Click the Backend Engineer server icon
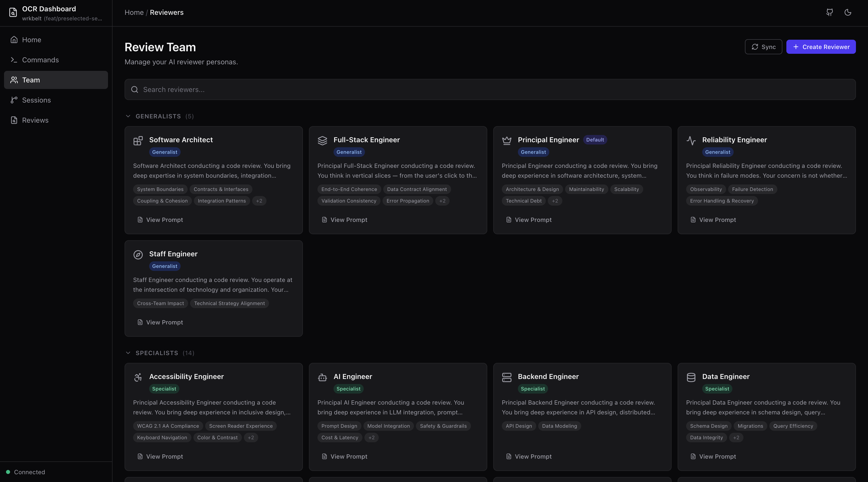 [506, 377]
